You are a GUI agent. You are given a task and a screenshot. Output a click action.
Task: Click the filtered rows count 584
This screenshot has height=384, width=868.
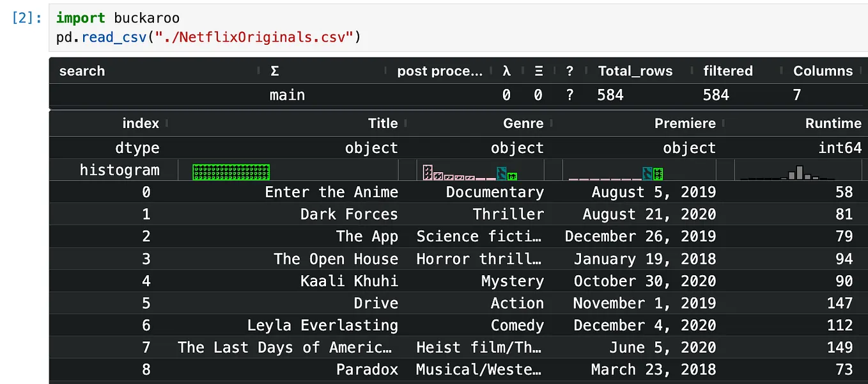715,95
